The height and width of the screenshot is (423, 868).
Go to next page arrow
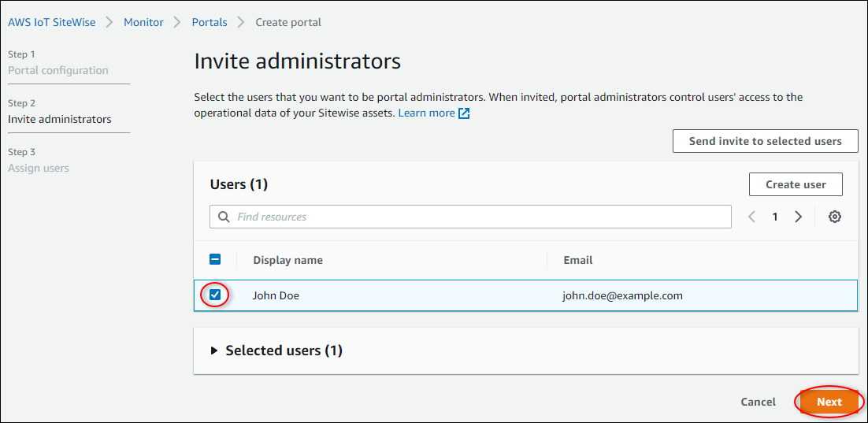click(x=799, y=217)
